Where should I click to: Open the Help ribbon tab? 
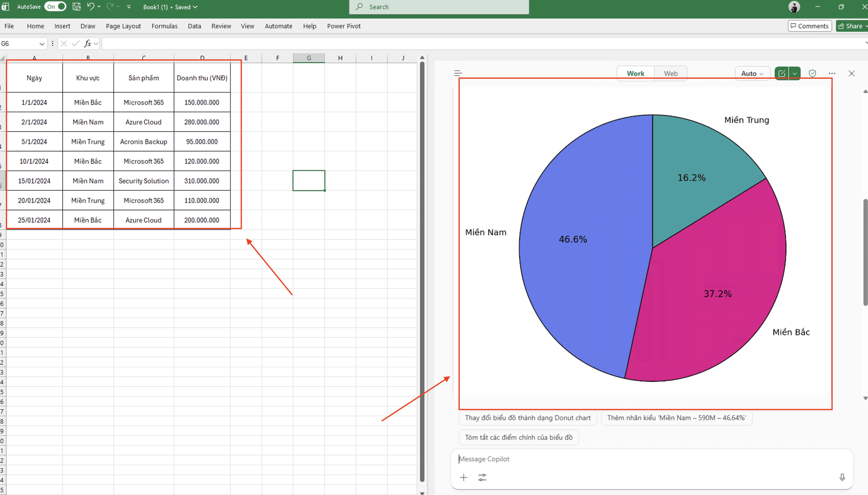(309, 26)
